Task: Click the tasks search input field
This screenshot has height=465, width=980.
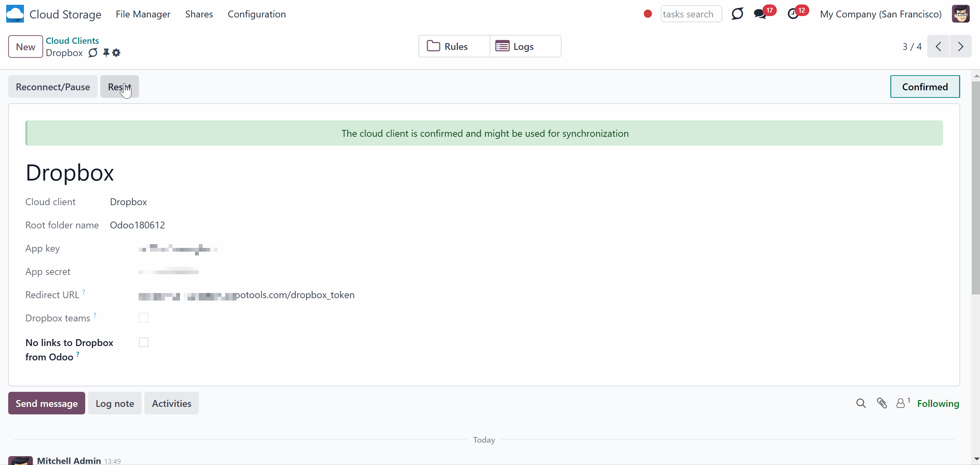Action: point(691,14)
